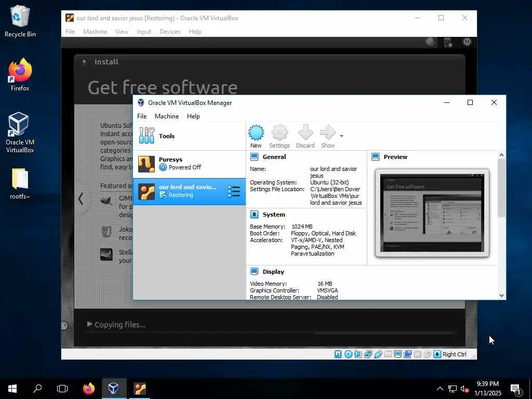Open machine Settings from the Manager toolbar
The height and width of the screenshot is (399, 532).
tap(279, 137)
